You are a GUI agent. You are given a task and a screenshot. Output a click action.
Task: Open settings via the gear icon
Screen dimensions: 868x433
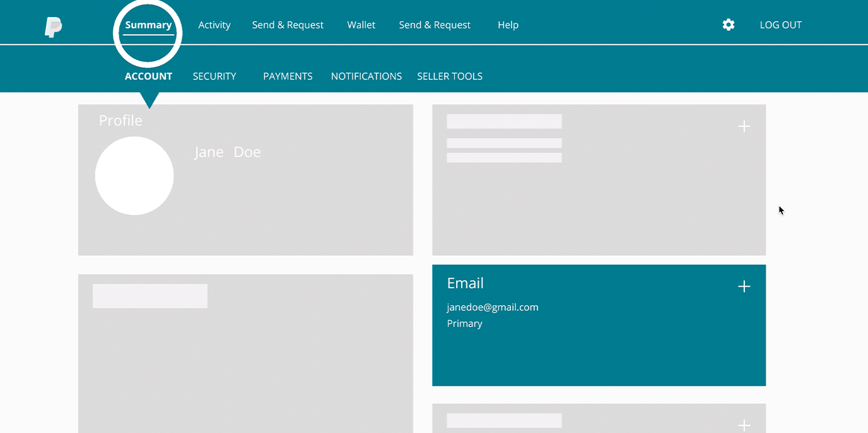[x=729, y=25]
